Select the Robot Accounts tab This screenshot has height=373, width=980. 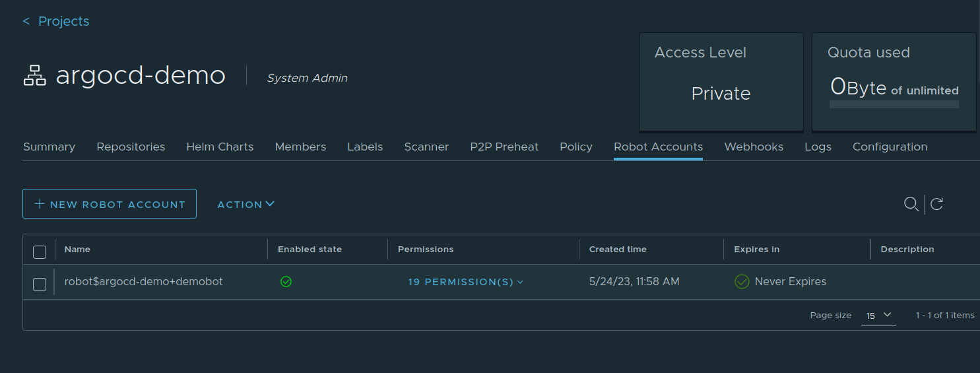point(658,147)
